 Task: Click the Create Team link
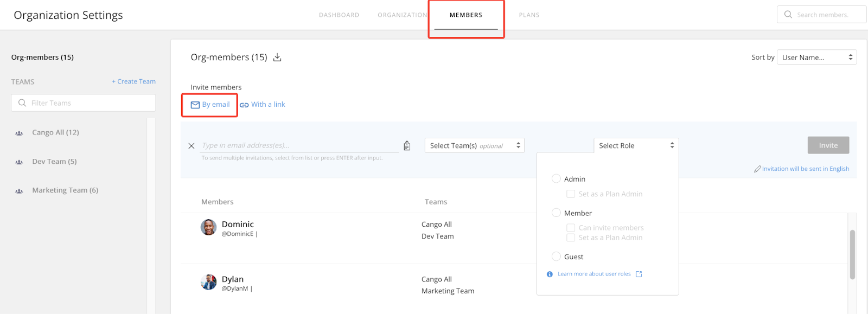[x=133, y=81]
